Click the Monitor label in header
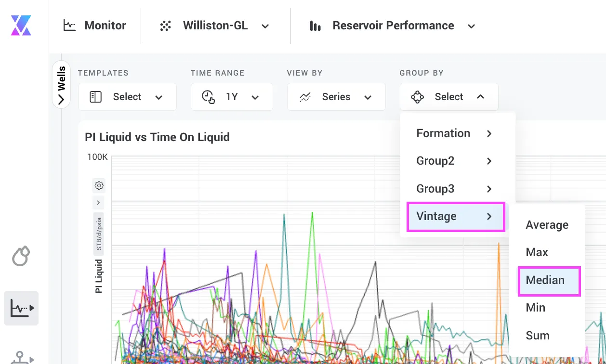 (105, 26)
